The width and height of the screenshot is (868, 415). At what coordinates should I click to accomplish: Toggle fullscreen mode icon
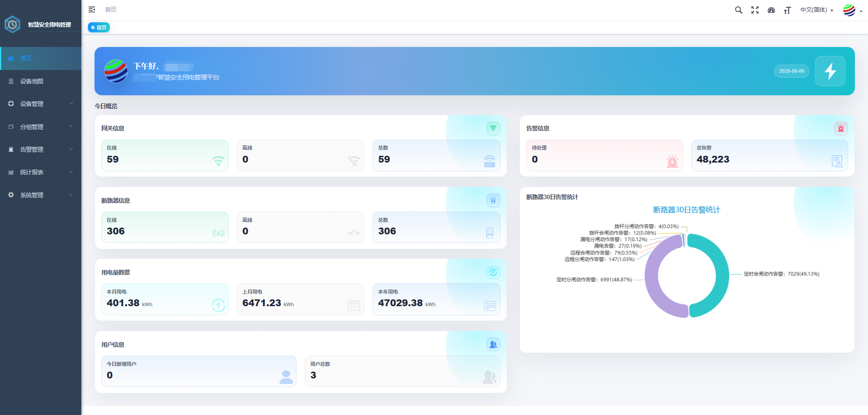click(x=755, y=10)
